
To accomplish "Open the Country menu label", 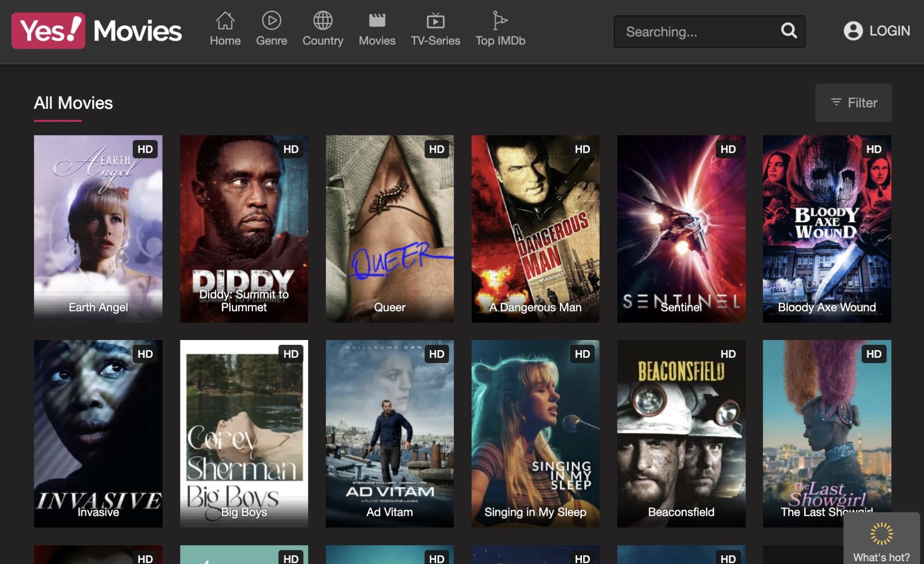I will [322, 41].
